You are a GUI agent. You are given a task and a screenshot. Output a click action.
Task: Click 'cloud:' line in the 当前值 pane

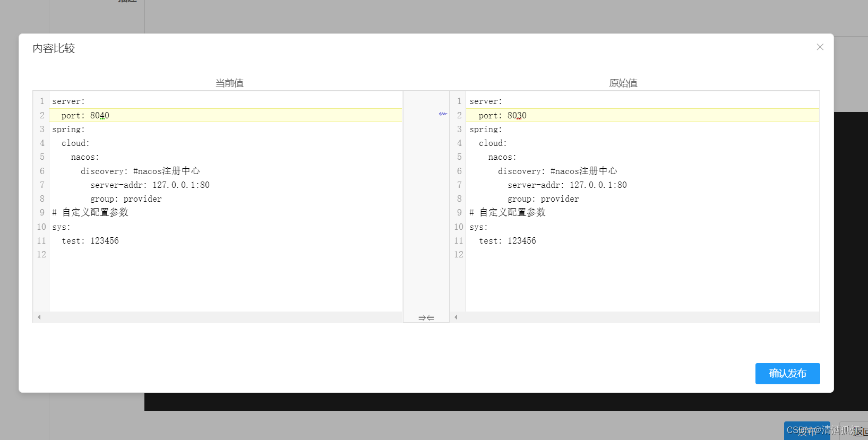[75, 143]
